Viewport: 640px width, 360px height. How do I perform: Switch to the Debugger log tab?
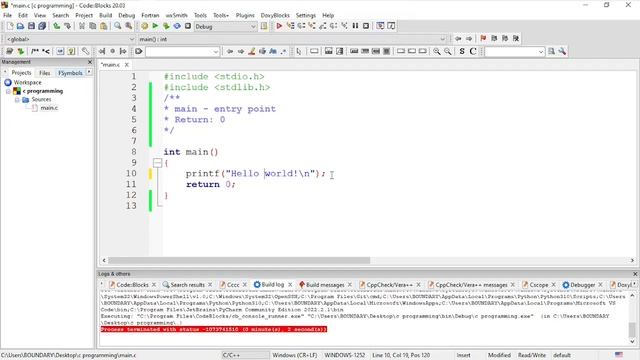[x=582, y=284]
